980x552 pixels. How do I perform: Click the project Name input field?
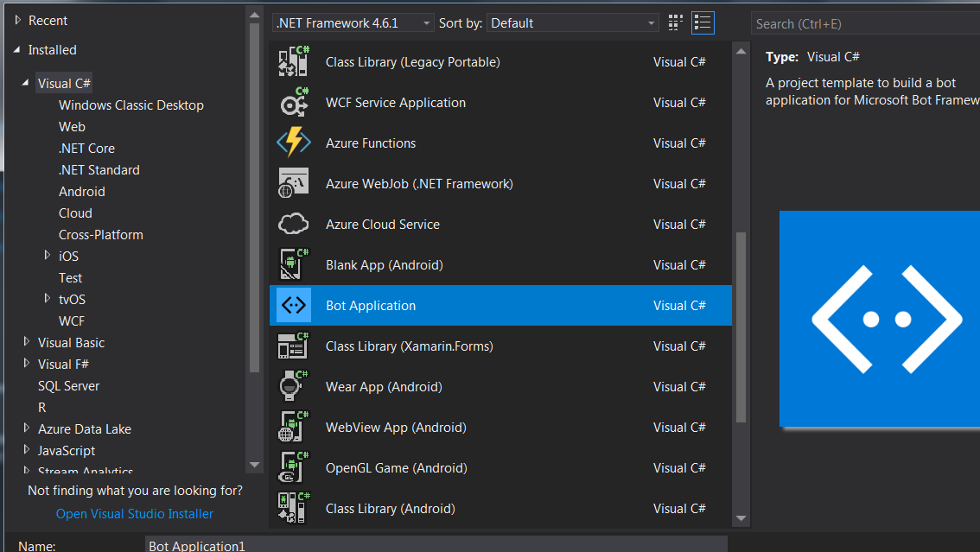pyautogui.click(x=436, y=544)
